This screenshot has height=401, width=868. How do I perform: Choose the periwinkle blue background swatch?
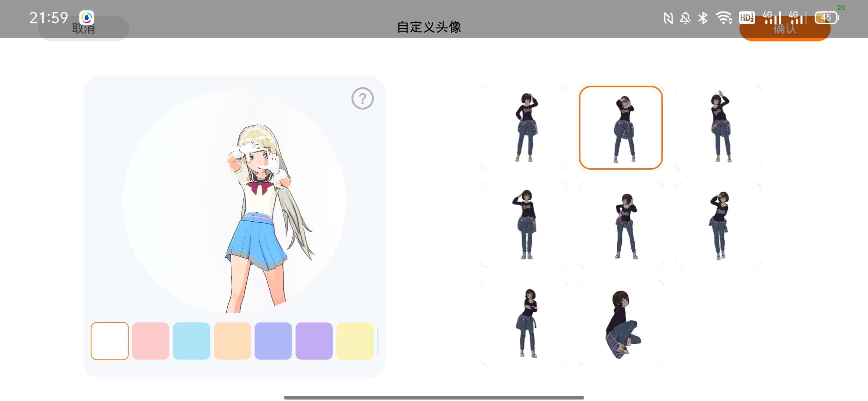273,341
